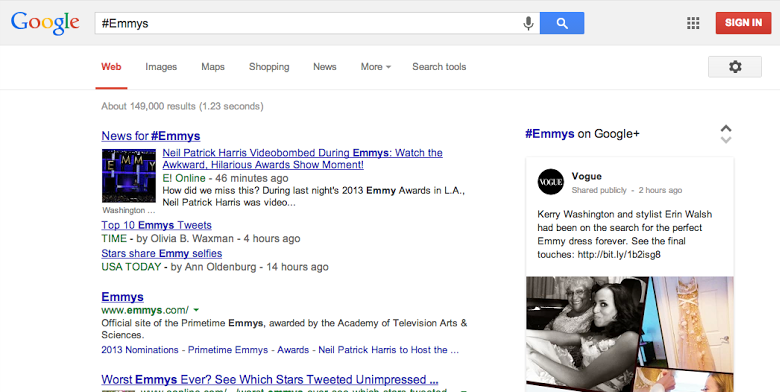780x392 pixels.
Task: Expand the www.emmys.com green dropdown arrow
Action: [196, 310]
